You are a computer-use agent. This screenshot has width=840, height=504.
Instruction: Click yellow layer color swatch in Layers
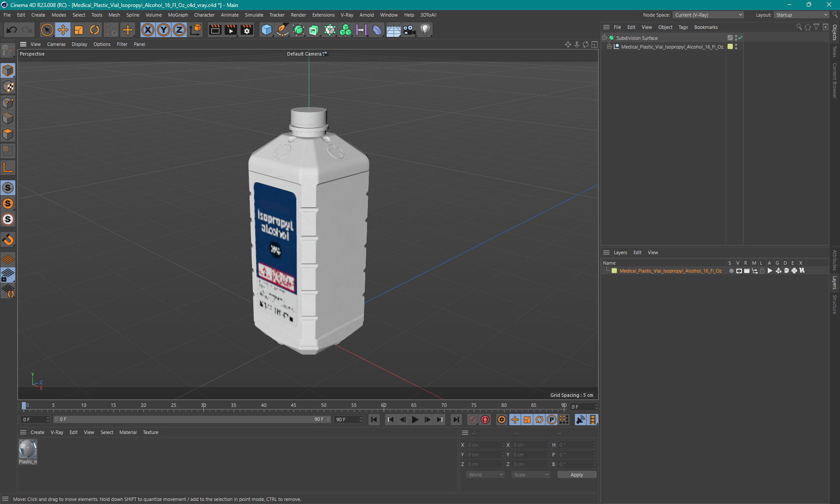point(614,271)
